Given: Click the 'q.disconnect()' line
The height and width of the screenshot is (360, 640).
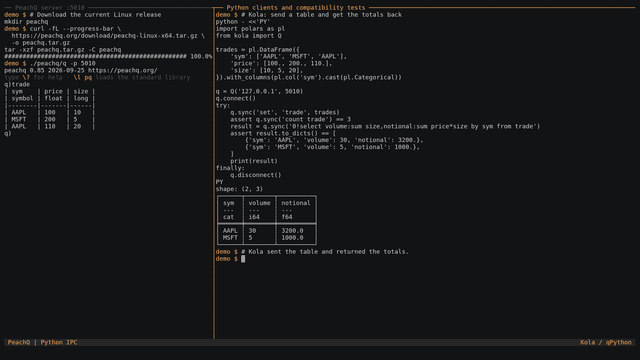Looking at the screenshot, I should tap(256, 175).
